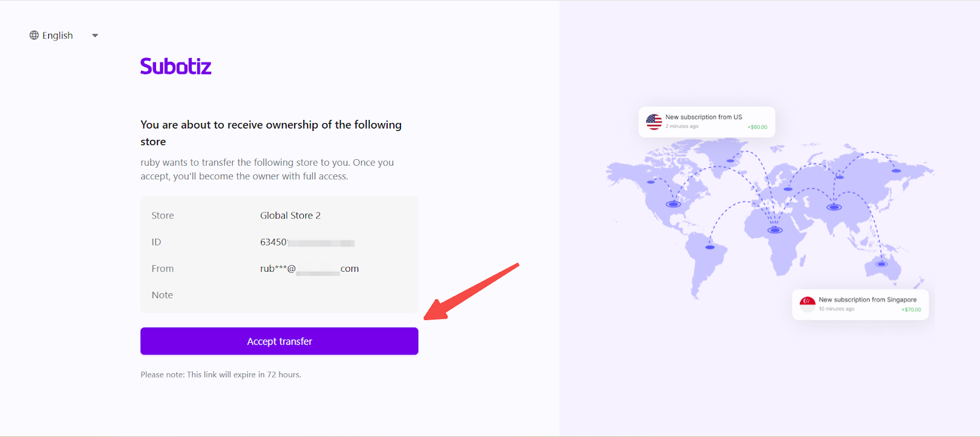Click the +$70.00 amount label
The image size is (980, 437).
(x=911, y=310)
